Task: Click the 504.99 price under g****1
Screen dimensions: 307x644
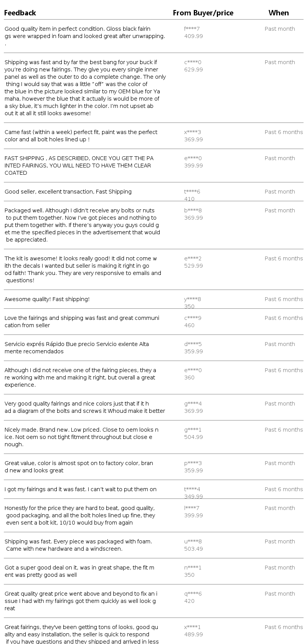Action: click(x=194, y=437)
